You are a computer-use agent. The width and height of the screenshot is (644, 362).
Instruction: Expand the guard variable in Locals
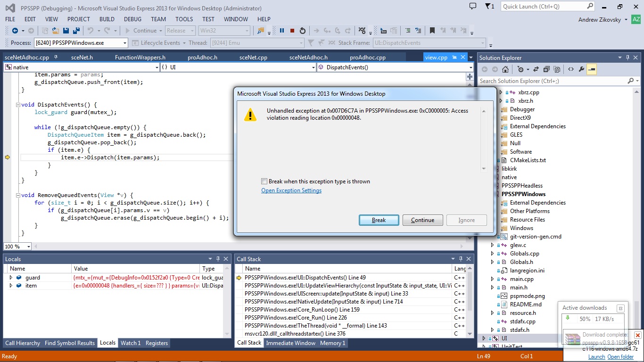click(11, 278)
